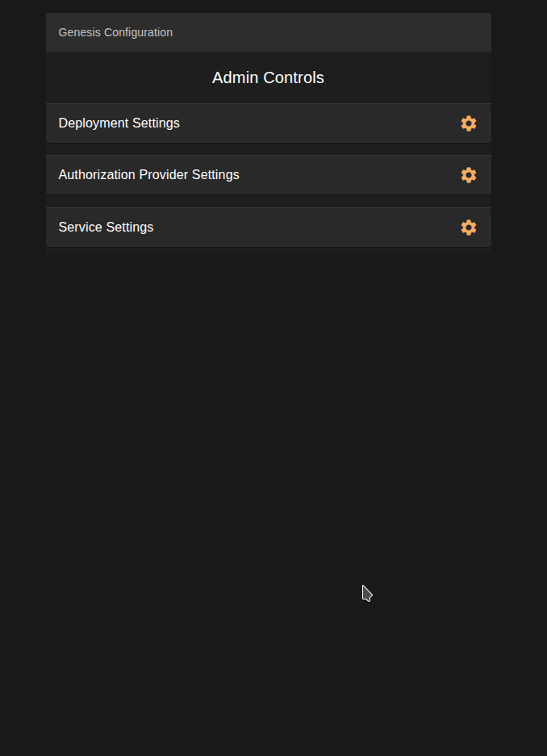Click the Admin Controls heading
Screen dimensions: 547x756
(268, 77)
